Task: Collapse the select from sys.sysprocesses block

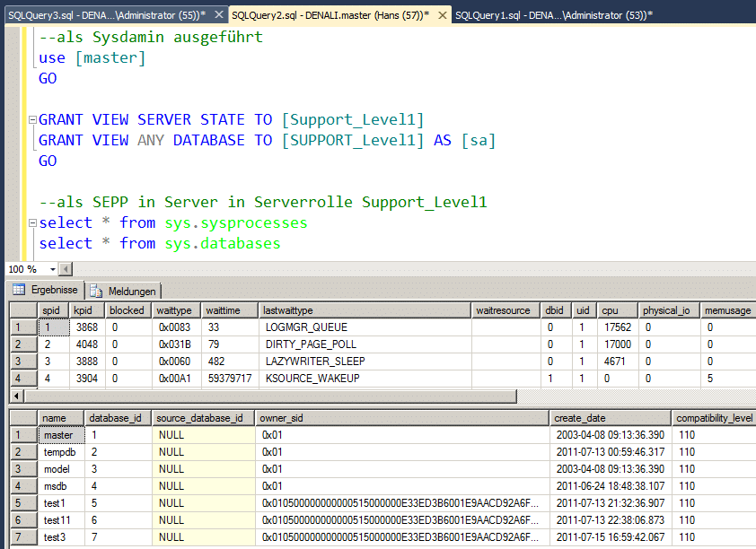Action: click(x=33, y=223)
